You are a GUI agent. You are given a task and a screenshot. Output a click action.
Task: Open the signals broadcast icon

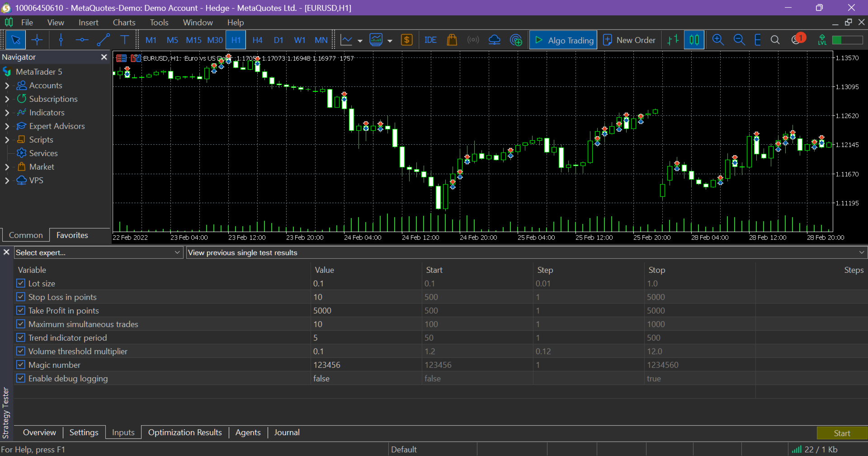point(473,40)
